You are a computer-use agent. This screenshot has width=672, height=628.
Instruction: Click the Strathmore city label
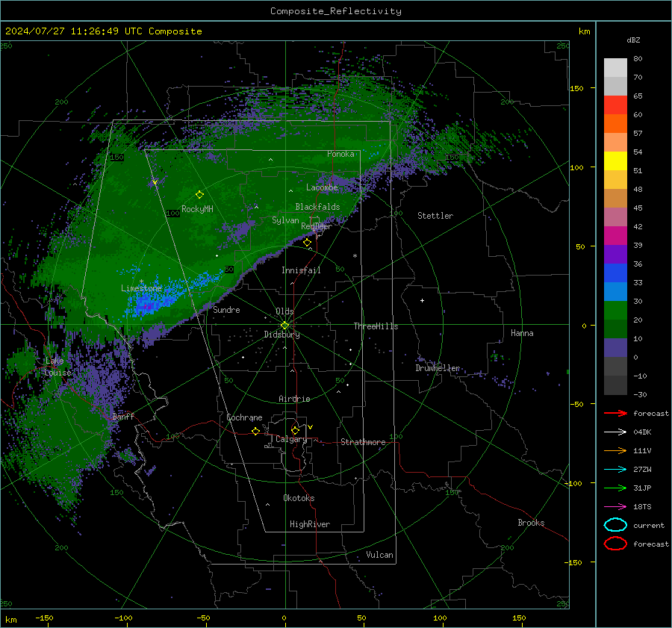coord(363,442)
